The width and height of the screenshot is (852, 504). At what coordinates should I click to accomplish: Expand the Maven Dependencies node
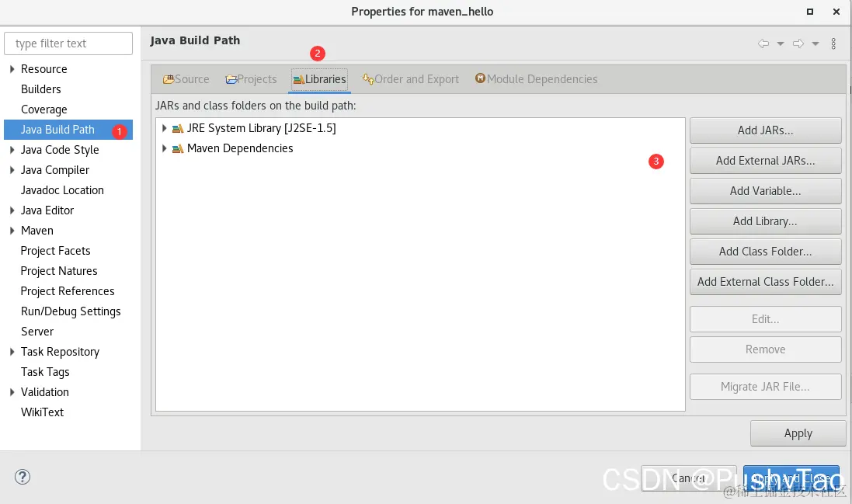click(164, 148)
